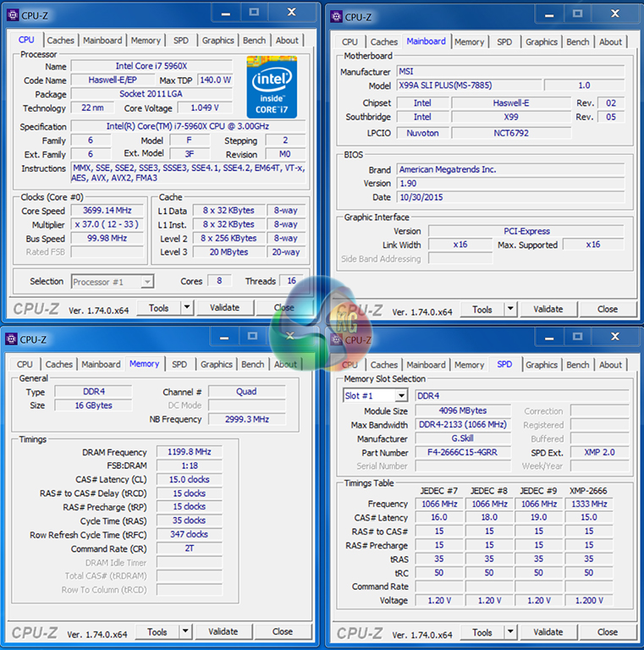Viewport: 644px width, 650px height.
Task: Open Mainboard tab in SPD window
Action: [426, 365]
